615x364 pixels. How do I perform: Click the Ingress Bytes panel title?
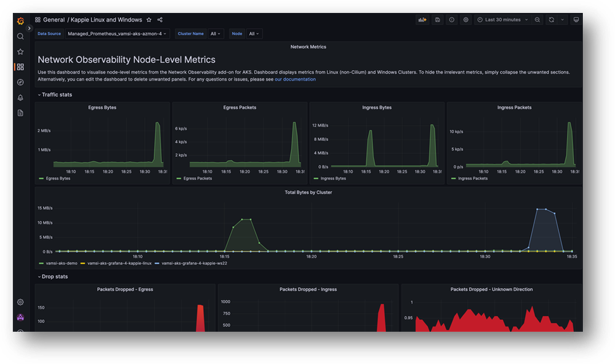point(377,108)
